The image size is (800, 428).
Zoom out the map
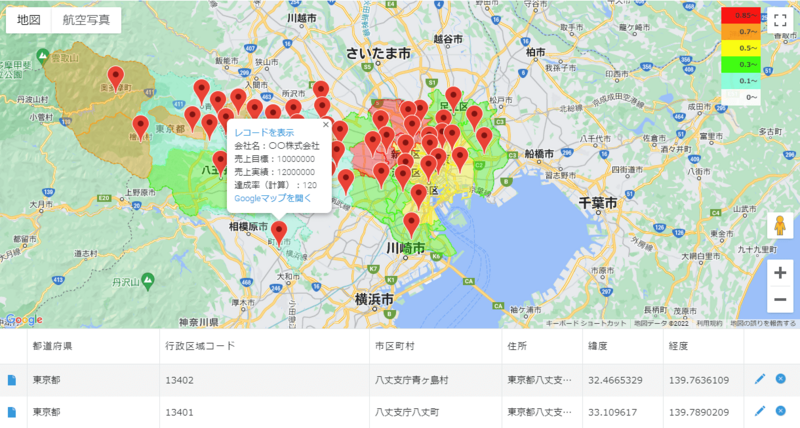point(780,299)
